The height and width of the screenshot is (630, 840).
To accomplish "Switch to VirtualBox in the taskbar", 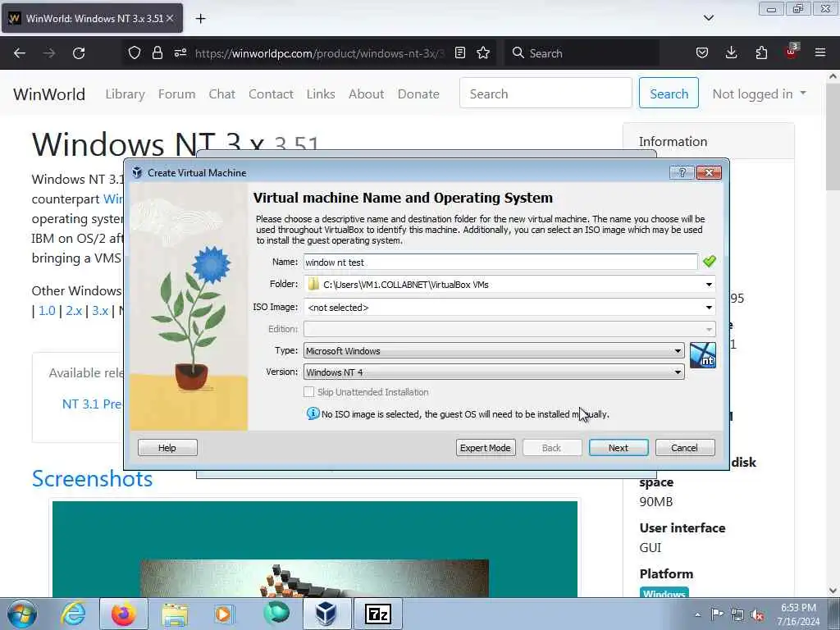I will tap(325, 614).
